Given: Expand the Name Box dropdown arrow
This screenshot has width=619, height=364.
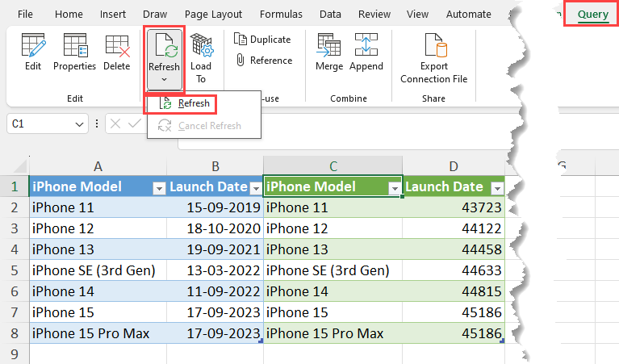Looking at the screenshot, I should click(79, 124).
